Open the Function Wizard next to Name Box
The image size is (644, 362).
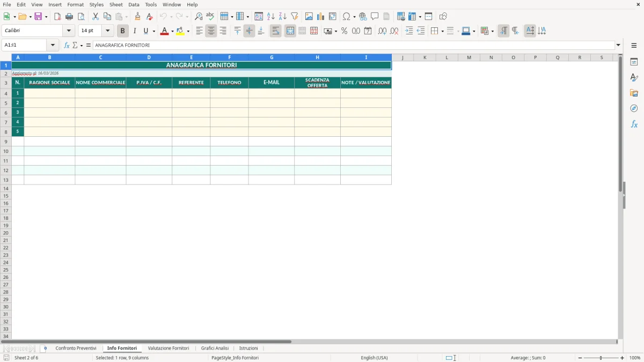67,46
